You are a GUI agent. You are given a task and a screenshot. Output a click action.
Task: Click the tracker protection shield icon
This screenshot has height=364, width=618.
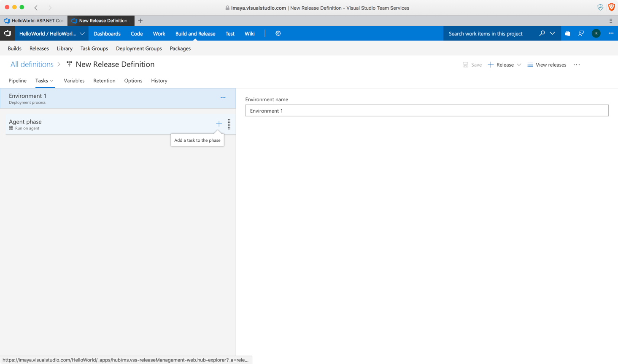(x=600, y=7)
